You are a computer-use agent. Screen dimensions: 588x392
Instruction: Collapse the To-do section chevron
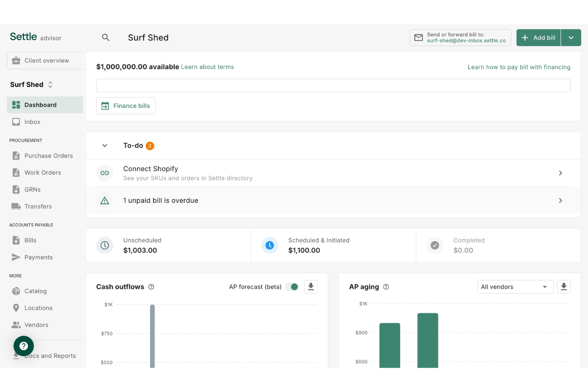104,145
